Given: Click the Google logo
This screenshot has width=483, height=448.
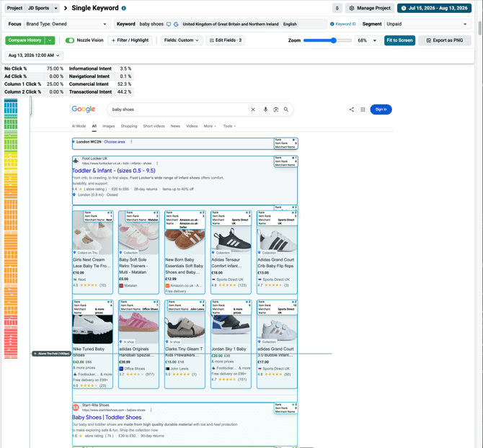Looking at the screenshot, I should [x=84, y=109].
